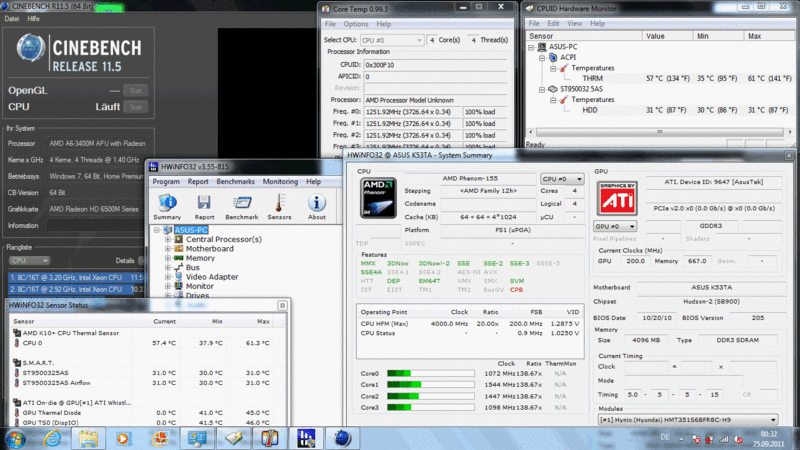The height and width of the screenshot is (450, 800).
Task: Click the network tray icon with red X
Action: [710, 439]
